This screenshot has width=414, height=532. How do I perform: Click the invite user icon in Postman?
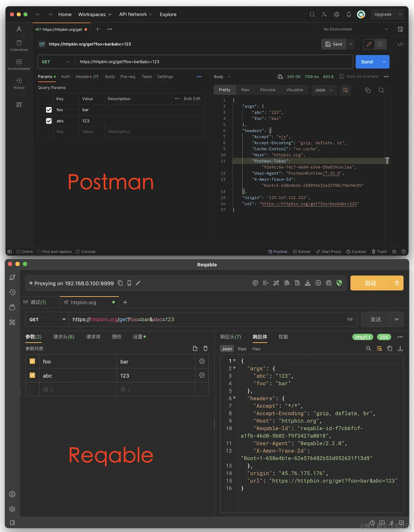coord(324,15)
